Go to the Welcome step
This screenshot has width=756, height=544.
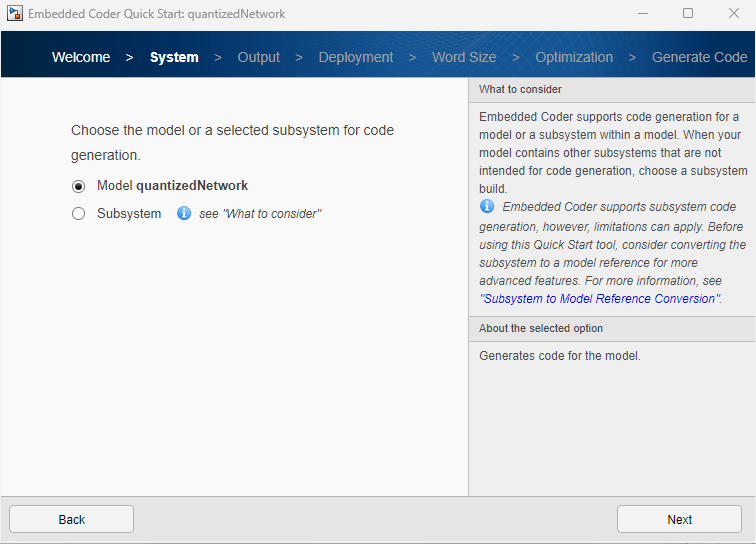point(81,57)
